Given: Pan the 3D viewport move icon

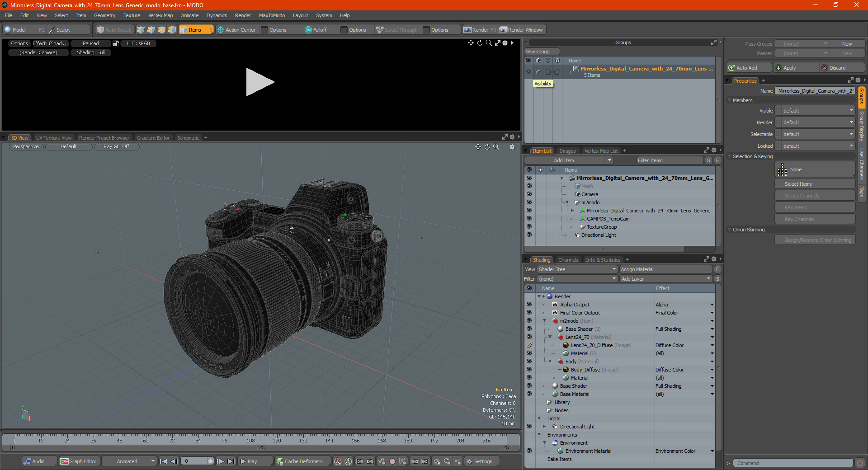Looking at the screenshot, I should click(x=478, y=147).
